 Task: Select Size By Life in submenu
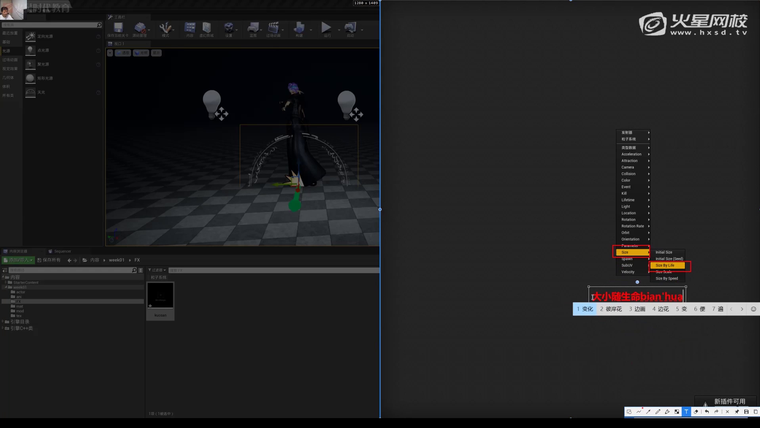point(666,265)
